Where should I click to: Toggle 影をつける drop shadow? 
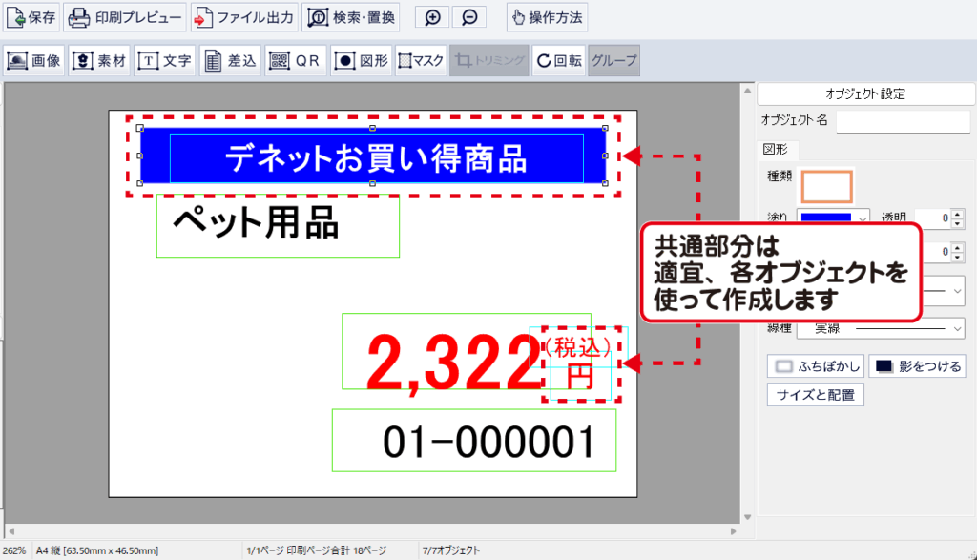click(x=916, y=366)
